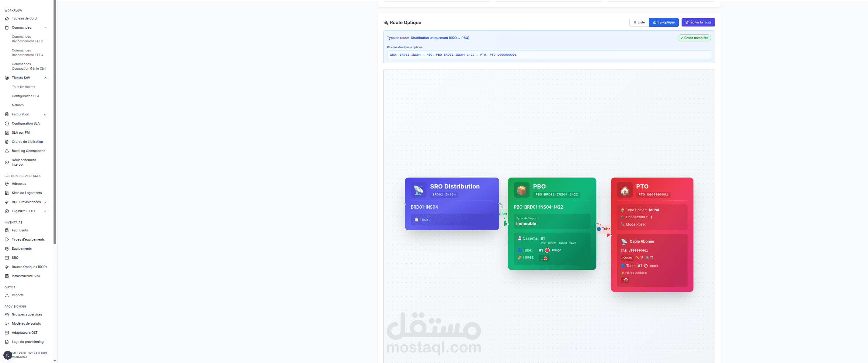The height and width of the screenshot is (363, 868).
Task: Click the red Tube #1 color circle in PBO
Action: tap(547, 250)
